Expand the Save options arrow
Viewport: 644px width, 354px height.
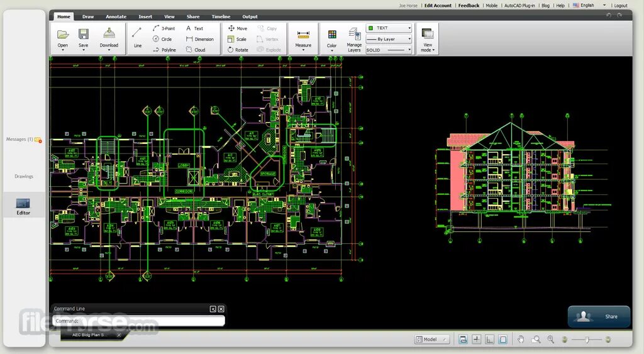84,50
